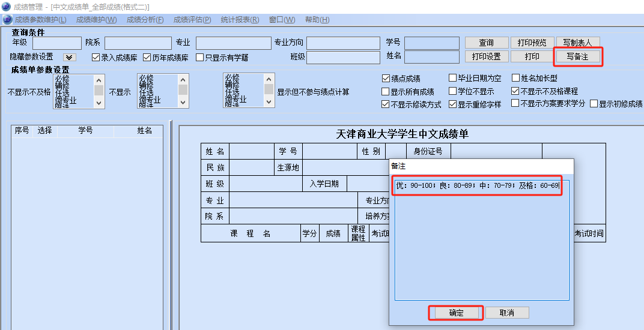Confirm the 备注 dialog with 确定
The width and height of the screenshot is (644, 330).
click(456, 313)
